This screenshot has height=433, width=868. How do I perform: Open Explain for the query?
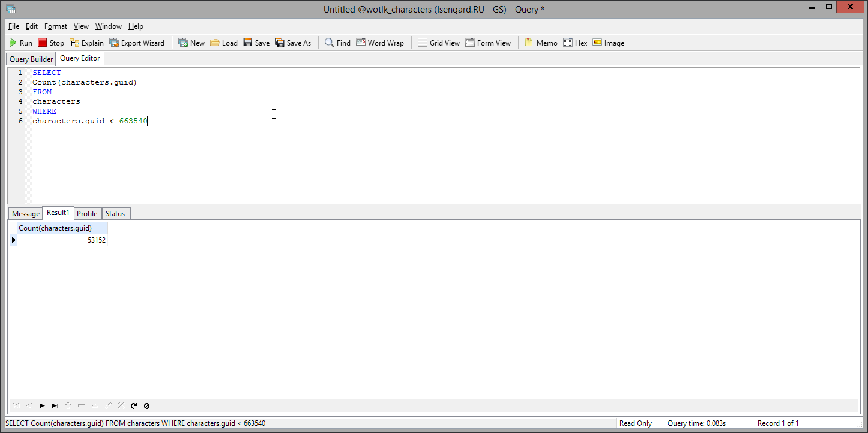click(x=86, y=43)
